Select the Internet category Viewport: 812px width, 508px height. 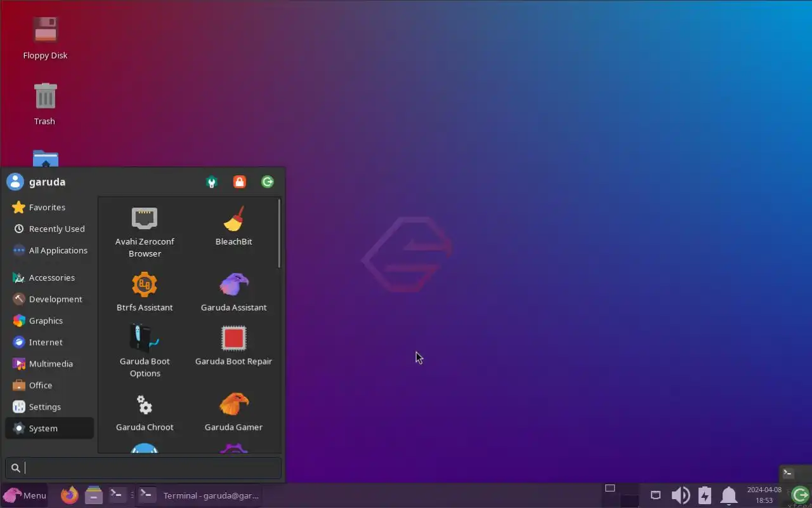(x=49, y=342)
